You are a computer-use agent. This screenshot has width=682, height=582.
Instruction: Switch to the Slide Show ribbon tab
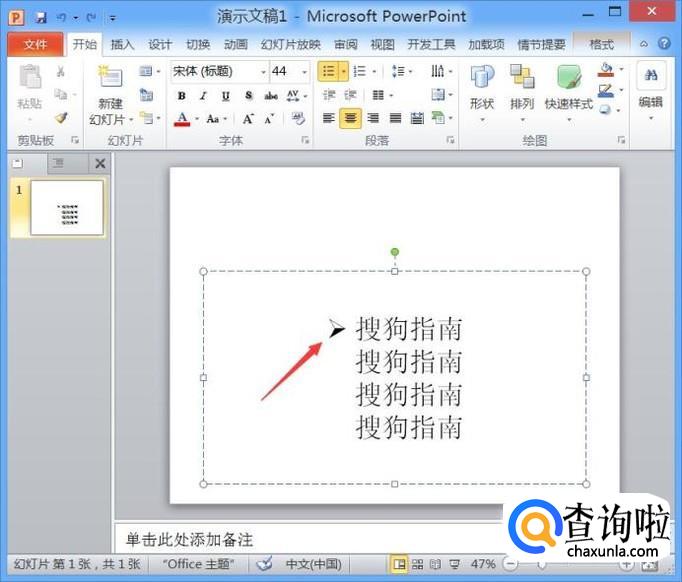pyautogui.click(x=291, y=44)
